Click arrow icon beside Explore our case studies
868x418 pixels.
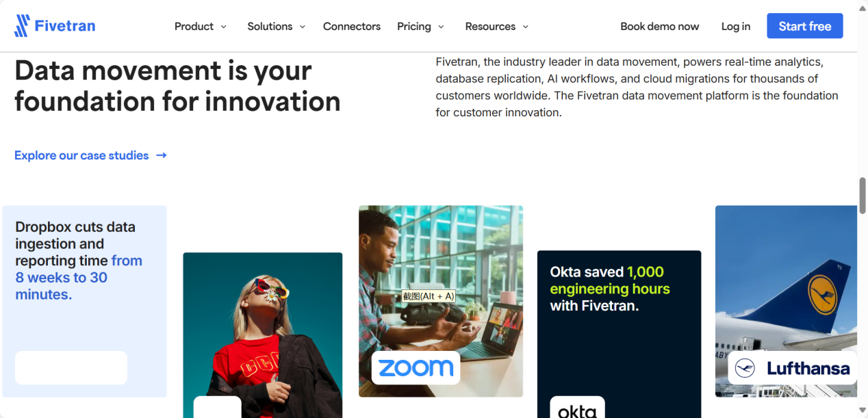(x=162, y=155)
